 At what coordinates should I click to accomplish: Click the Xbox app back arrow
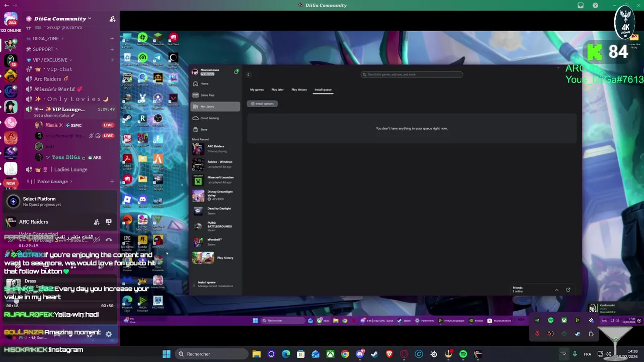click(248, 74)
